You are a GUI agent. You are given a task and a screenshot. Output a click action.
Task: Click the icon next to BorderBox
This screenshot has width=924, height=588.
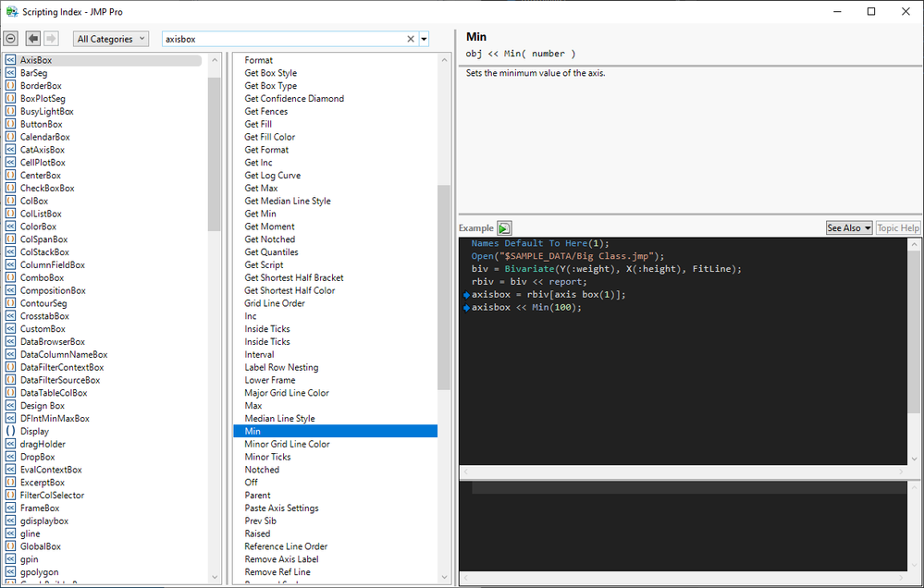coord(10,86)
